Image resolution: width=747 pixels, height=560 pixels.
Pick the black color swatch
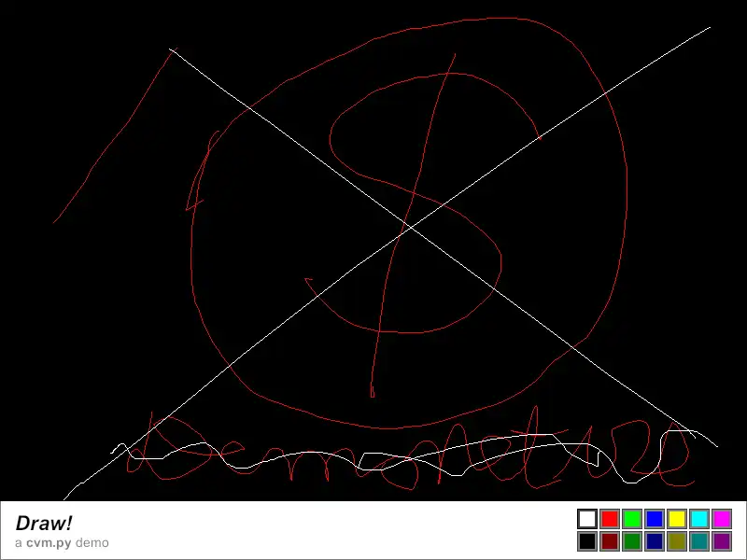(587, 541)
